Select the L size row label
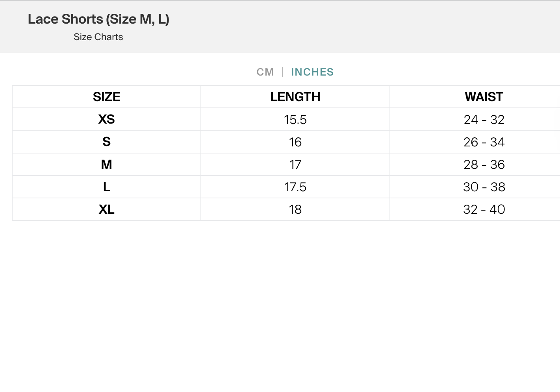 point(107,187)
